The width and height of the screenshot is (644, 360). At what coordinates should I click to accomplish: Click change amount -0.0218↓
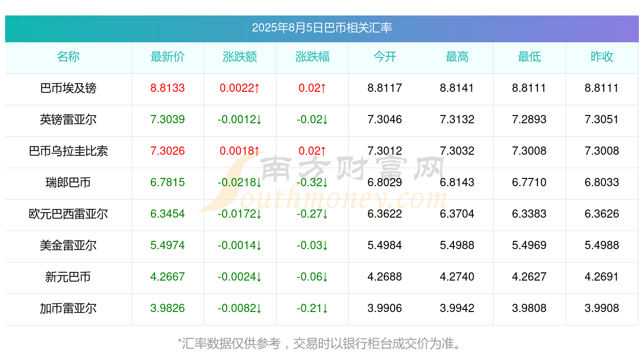[240, 183]
